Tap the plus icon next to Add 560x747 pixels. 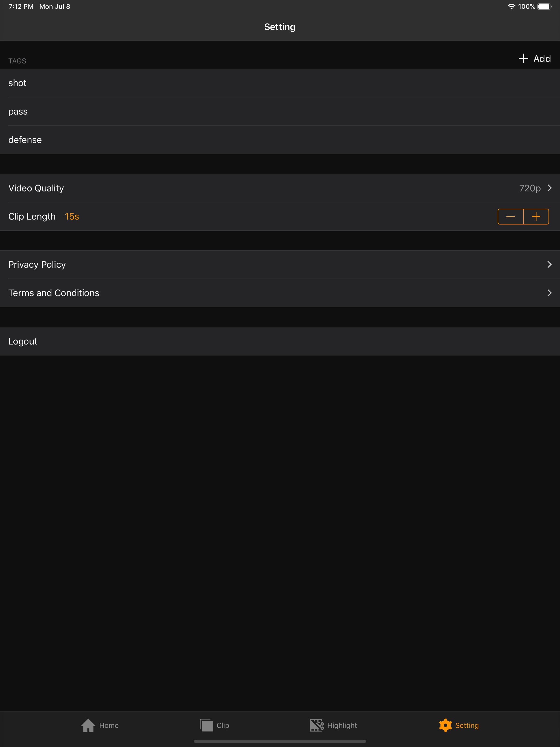pyautogui.click(x=523, y=59)
